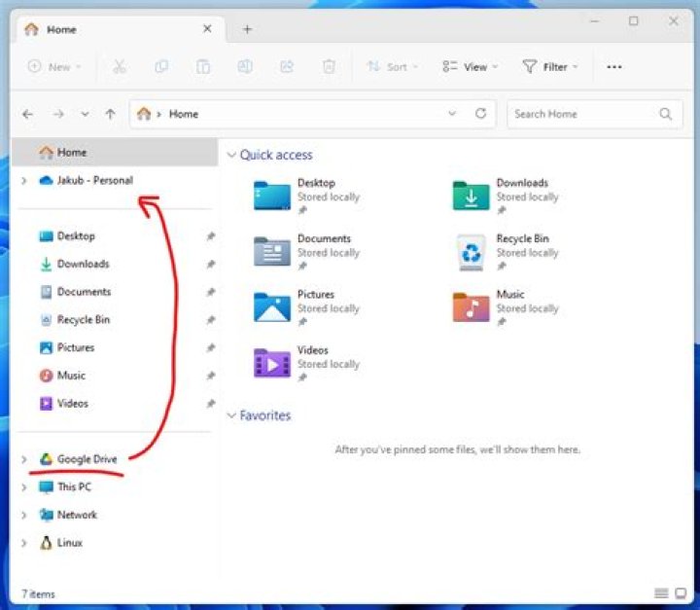Expand the Google Drive tree node
The image size is (700, 610).
point(24,459)
